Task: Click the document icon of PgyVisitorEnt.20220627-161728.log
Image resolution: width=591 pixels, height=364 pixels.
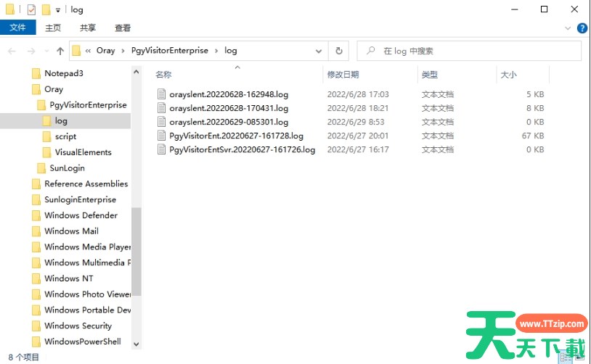Action: coord(162,136)
